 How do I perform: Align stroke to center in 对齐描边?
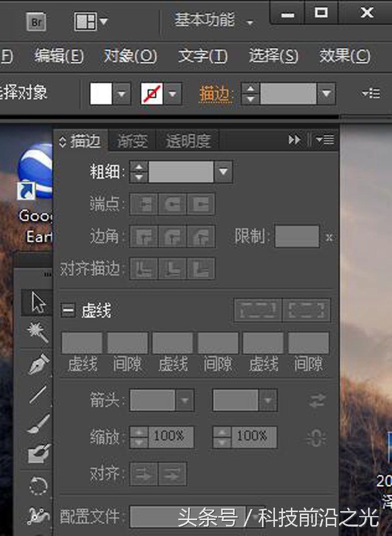pos(144,268)
